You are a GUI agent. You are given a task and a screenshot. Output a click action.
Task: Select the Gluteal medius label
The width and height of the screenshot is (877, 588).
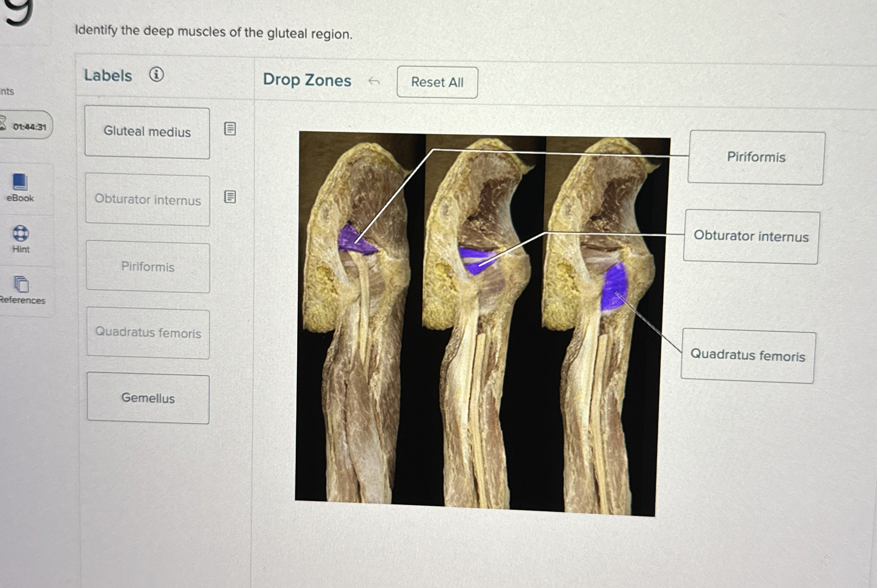[x=147, y=132]
